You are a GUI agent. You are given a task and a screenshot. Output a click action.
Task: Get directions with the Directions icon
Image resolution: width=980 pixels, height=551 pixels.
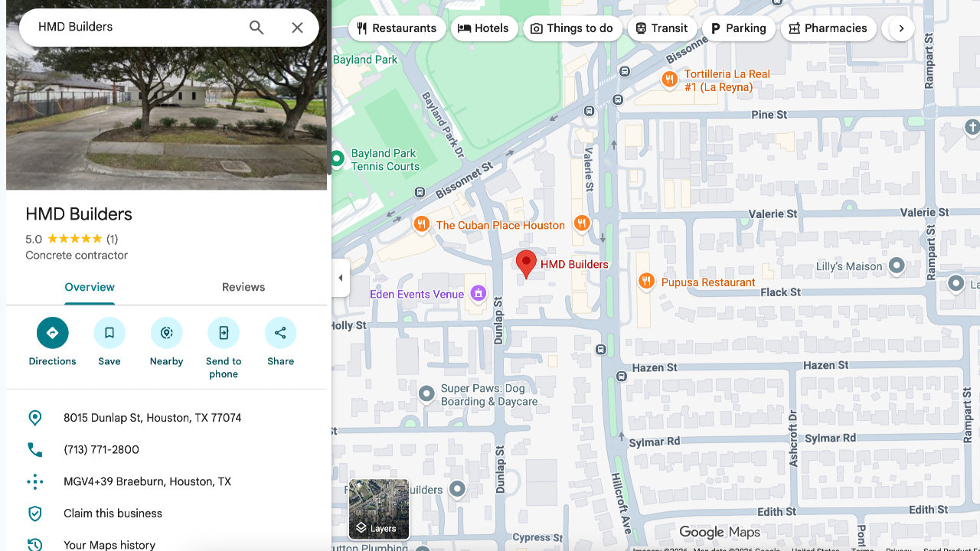pos(53,333)
